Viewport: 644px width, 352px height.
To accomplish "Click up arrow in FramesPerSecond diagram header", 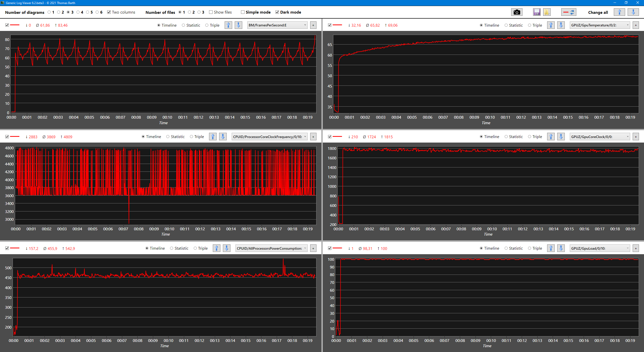I will tap(228, 25).
